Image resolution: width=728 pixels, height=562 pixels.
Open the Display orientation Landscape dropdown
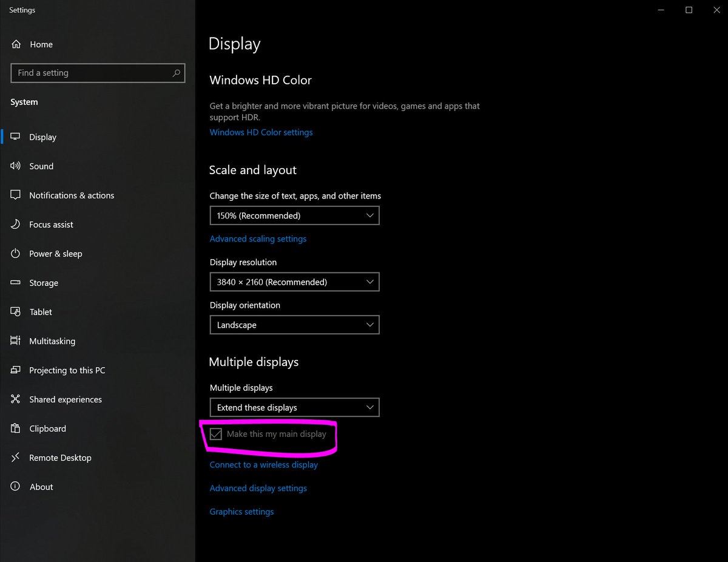point(294,325)
